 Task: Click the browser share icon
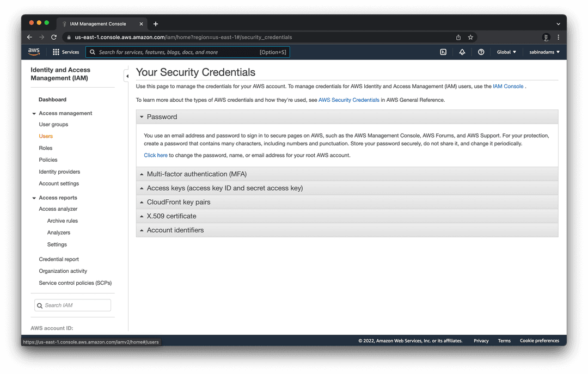point(458,38)
